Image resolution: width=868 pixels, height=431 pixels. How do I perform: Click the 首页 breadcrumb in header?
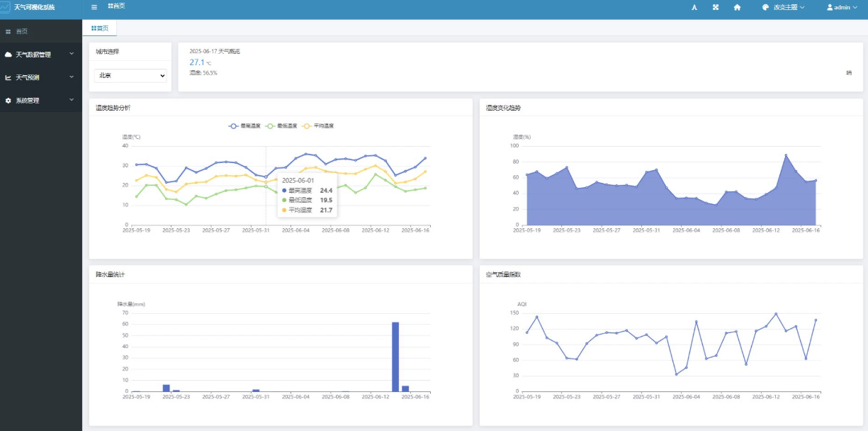[116, 6]
